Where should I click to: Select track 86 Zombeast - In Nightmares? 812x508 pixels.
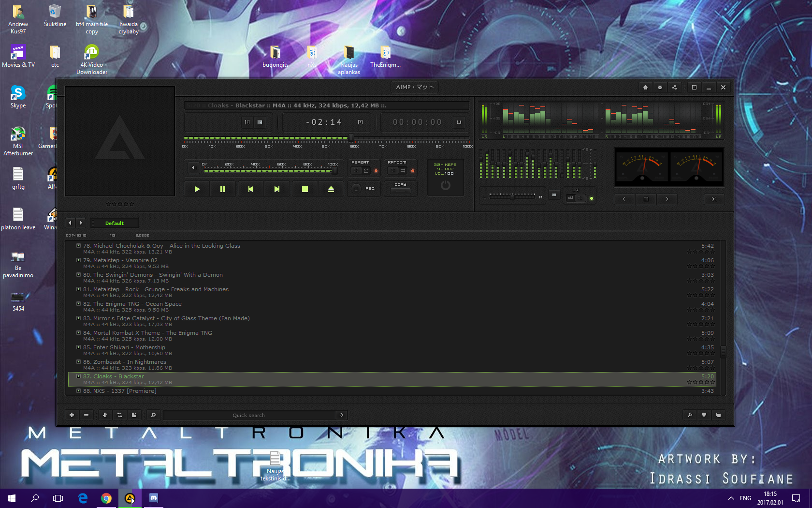tap(392, 364)
